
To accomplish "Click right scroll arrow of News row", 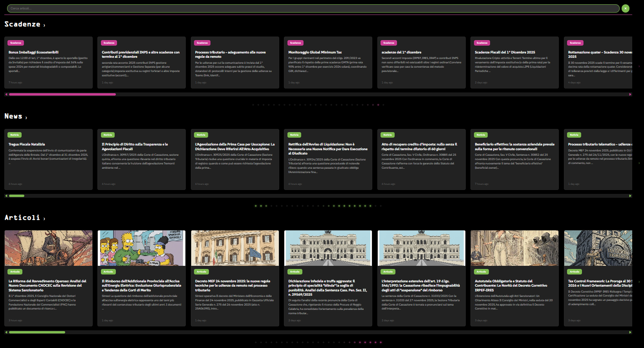I will pyautogui.click(x=630, y=196).
